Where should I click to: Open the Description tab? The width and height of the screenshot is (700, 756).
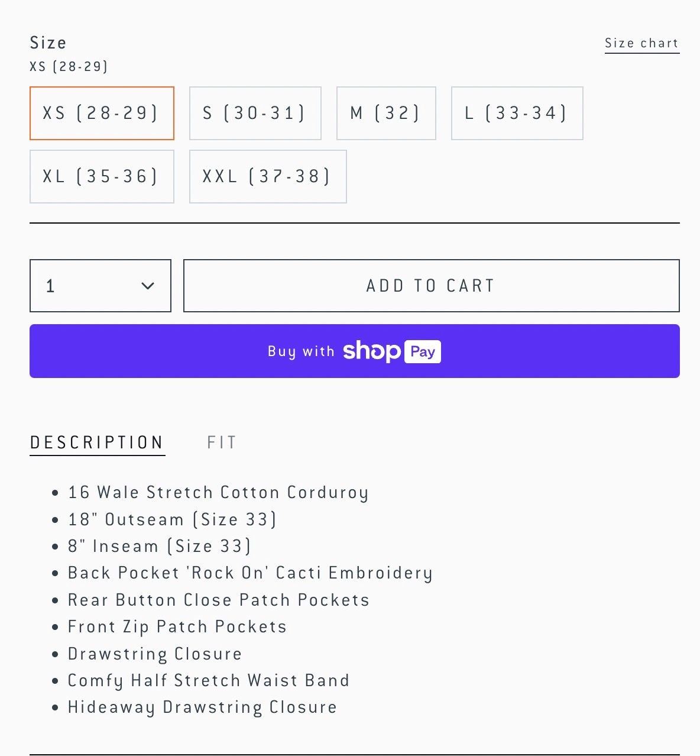(97, 442)
